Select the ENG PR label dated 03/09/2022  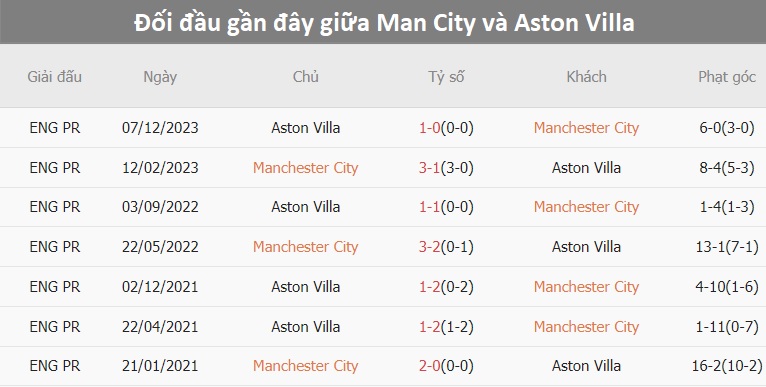(x=54, y=207)
